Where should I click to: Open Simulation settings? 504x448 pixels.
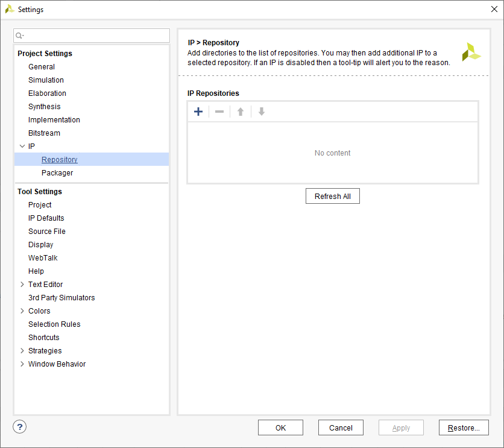(46, 80)
